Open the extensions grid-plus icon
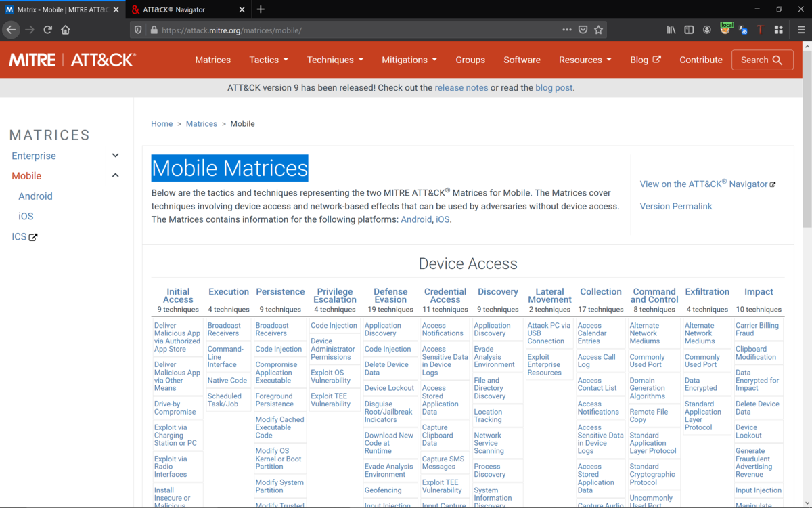The height and width of the screenshot is (508, 812). [x=778, y=30]
